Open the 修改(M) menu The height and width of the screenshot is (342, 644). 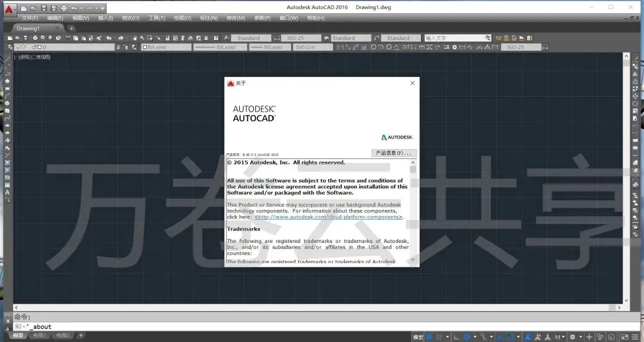pos(236,18)
